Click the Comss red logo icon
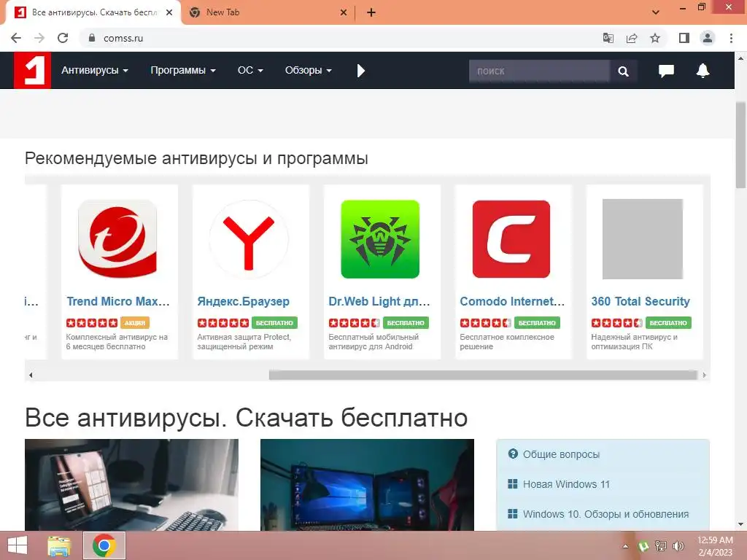 [x=32, y=71]
